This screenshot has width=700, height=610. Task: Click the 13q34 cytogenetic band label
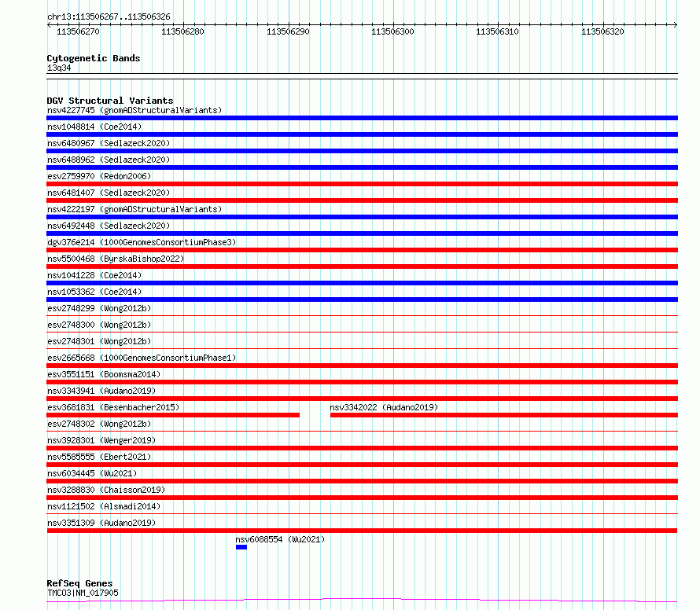pyautogui.click(x=59, y=68)
